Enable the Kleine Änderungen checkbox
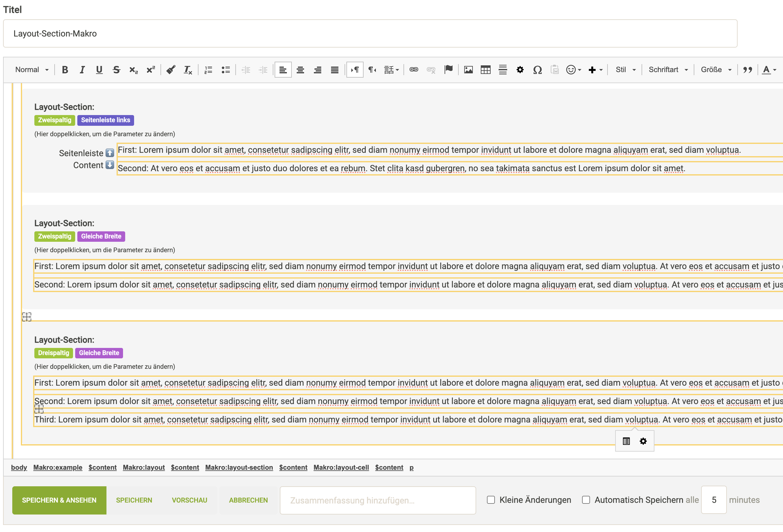Image resolution: width=783 pixels, height=532 pixels. [x=491, y=500]
